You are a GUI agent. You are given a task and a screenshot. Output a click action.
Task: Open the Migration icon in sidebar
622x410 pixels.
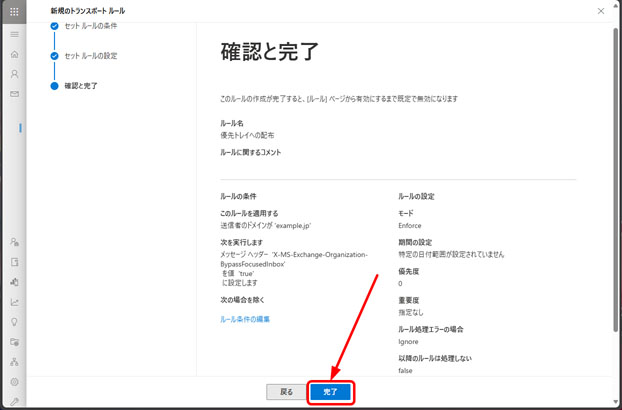pos(14,262)
